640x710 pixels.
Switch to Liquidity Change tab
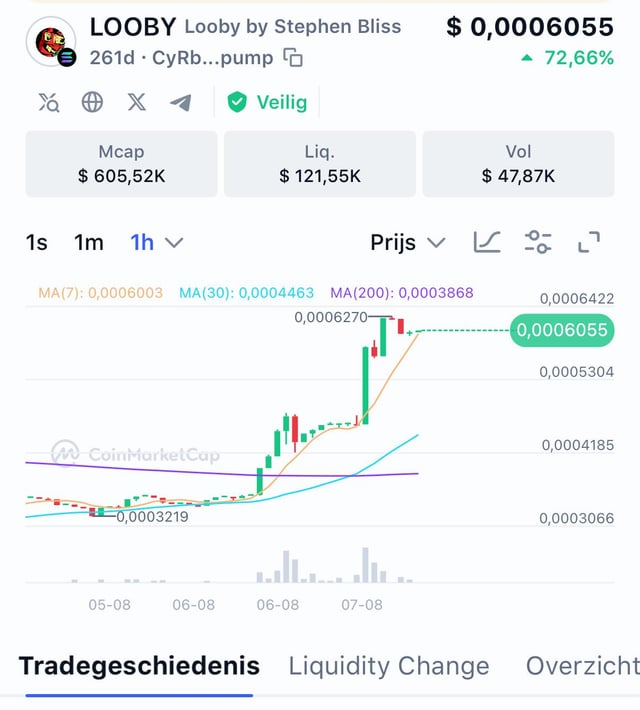pos(389,666)
